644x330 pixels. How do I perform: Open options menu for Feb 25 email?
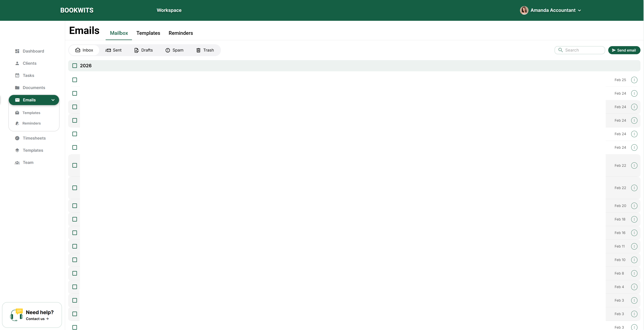tap(634, 80)
